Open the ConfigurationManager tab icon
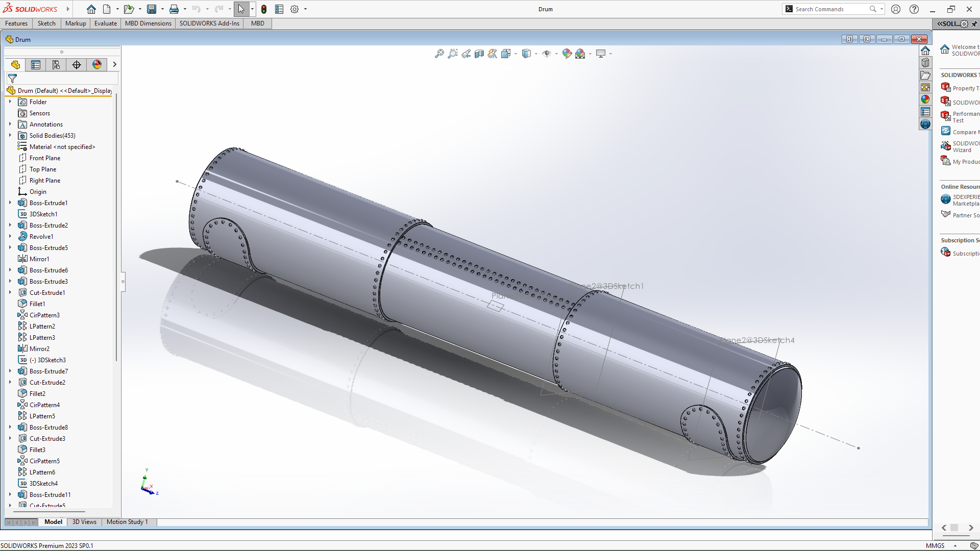The width and height of the screenshot is (980, 551). pos(56,65)
